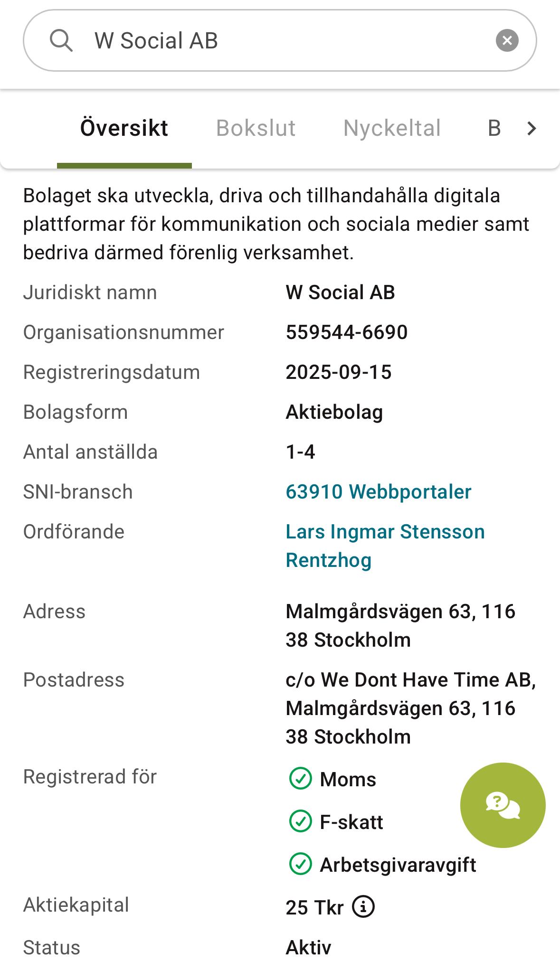Screen dimensions: 560x980
Task: Show share capital info via the info icon
Action: (363, 907)
